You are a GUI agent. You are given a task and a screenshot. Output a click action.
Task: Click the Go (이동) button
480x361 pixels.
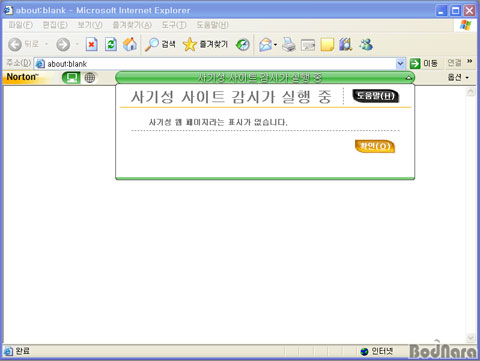point(424,63)
